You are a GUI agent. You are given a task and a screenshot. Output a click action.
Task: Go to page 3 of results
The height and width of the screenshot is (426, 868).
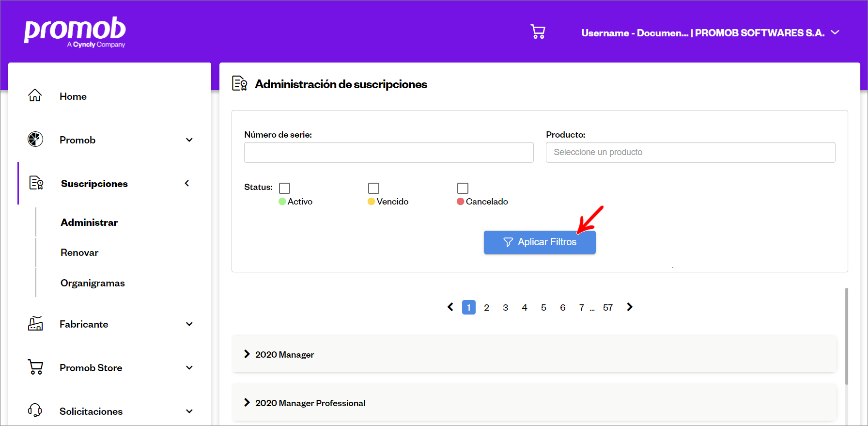click(x=506, y=307)
